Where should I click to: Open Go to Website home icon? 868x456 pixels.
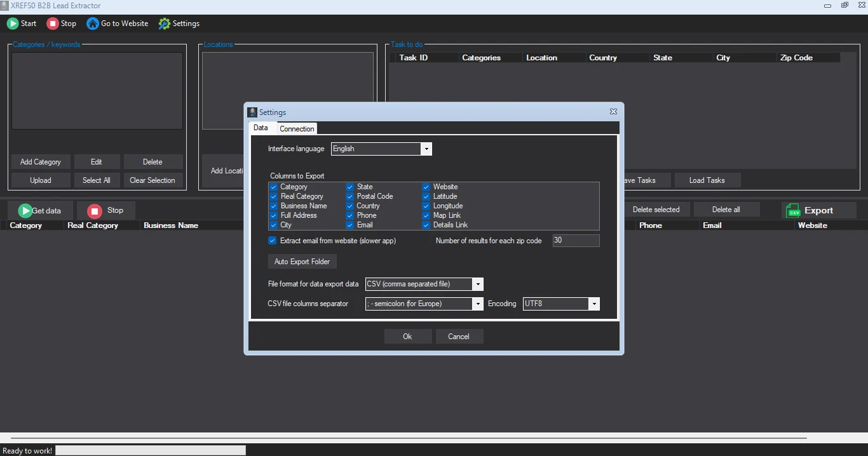point(93,23)
